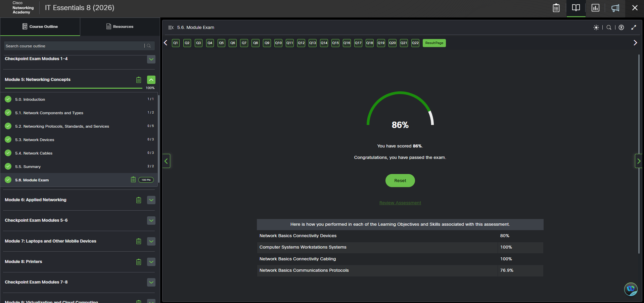644x303 pixels.
Task: Click the Module 5 progress bar
Action: (74, 88)
